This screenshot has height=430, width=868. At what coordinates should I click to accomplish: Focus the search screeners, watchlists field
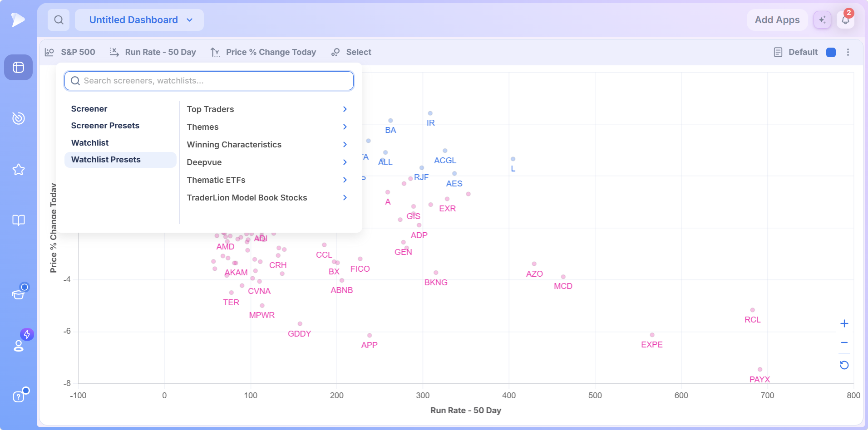209,81
